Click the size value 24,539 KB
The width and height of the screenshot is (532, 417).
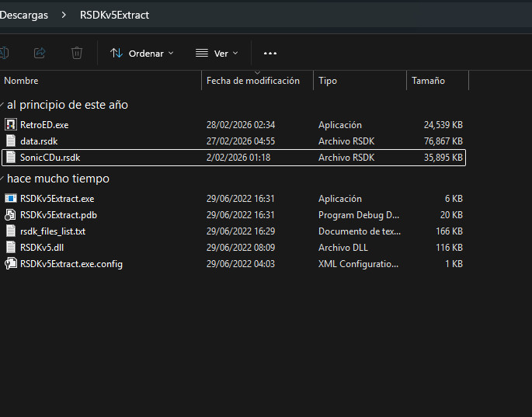443,125
